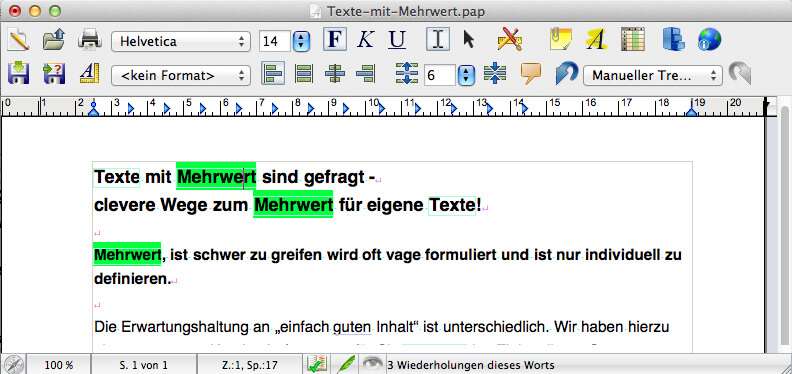
Task: Open the sticky note icon
Action: pos(561,40)
